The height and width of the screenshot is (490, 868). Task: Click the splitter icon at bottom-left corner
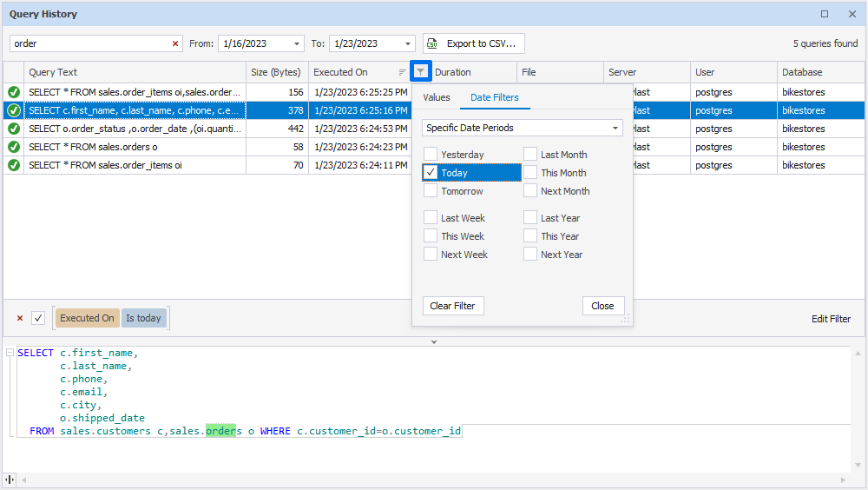[x=10, y=480]
